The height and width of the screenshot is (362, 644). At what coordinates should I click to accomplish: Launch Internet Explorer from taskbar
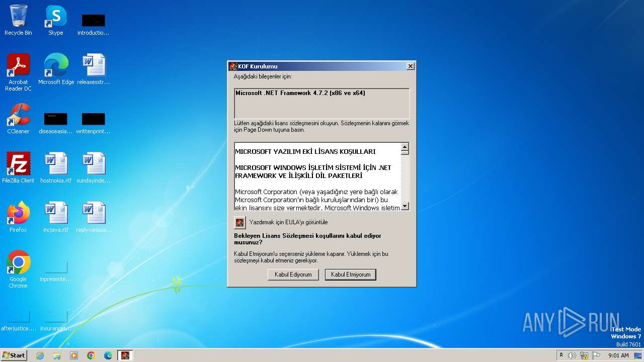click(x=40, y=355)
